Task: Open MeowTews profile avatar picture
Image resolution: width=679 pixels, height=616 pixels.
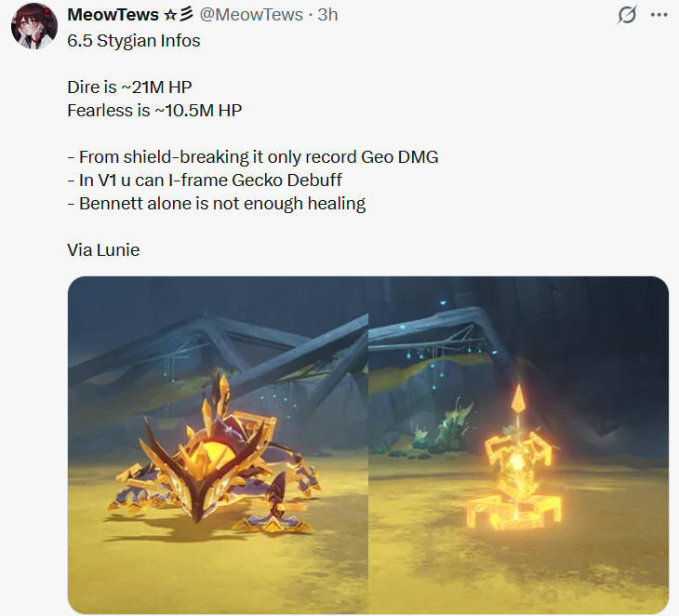Action: click(34, 25)
